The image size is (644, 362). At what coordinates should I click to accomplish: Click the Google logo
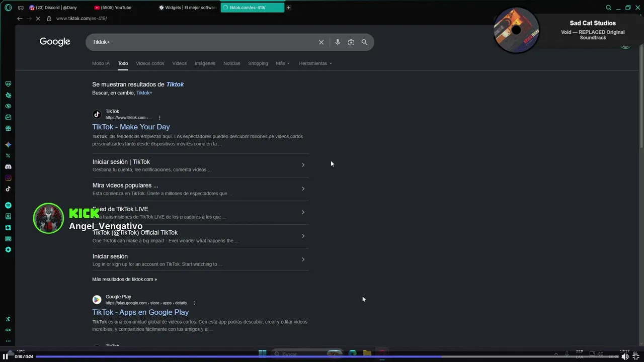pos(55,42)
